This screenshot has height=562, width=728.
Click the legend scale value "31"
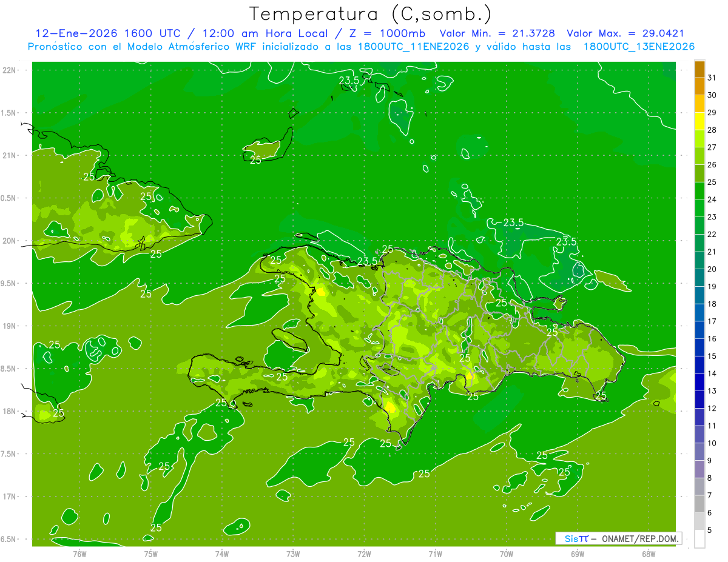click(712, 78)
